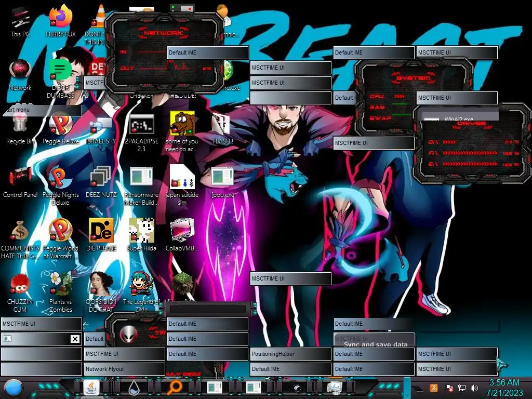Open the performance monitor taskbar icon
532x399 pixels.
pos(334,387)
